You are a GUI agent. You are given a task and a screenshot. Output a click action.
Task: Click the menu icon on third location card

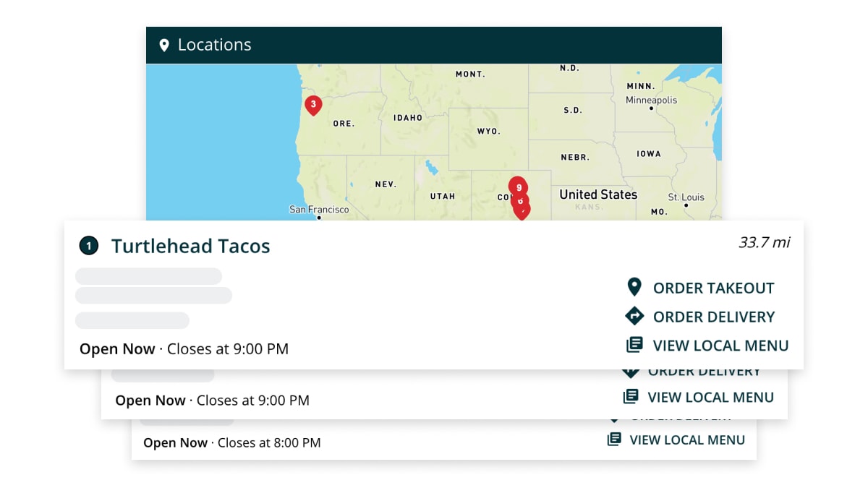click(x=614, y=440)
